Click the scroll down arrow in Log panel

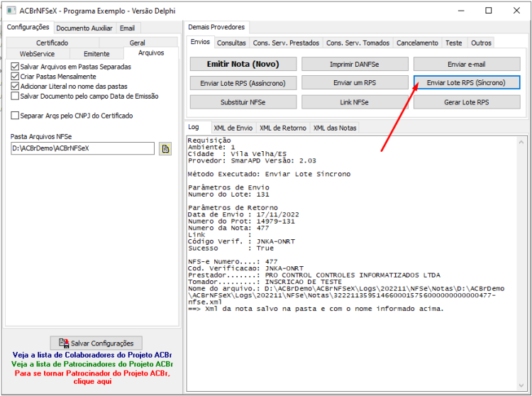(x=521, y=385)
